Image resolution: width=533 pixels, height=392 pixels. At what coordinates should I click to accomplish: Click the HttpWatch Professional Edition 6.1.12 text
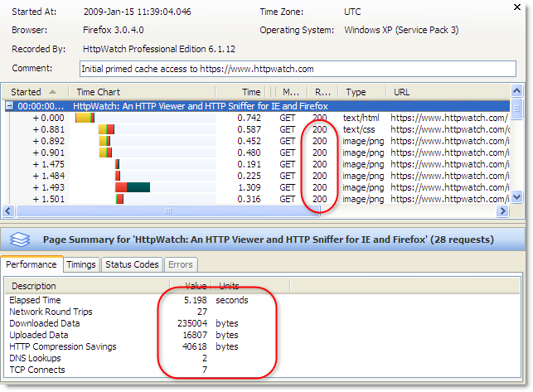159,49
